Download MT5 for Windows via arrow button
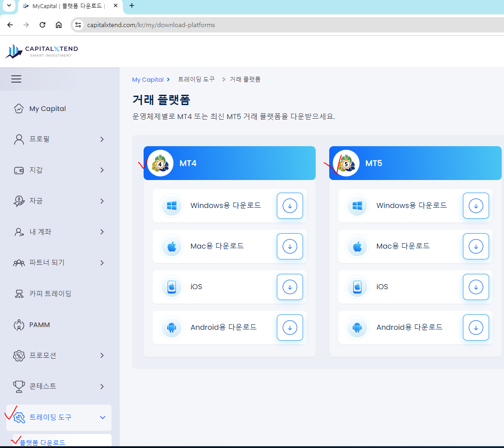The height and width of the screenshot is (448, 504). point(476,206)
